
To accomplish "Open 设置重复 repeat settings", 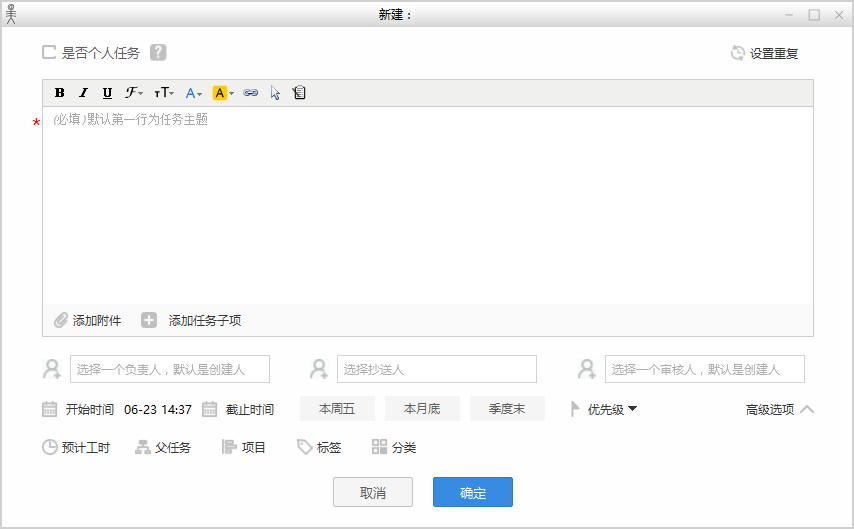I will pyautogui.click(x=765, y=53).
